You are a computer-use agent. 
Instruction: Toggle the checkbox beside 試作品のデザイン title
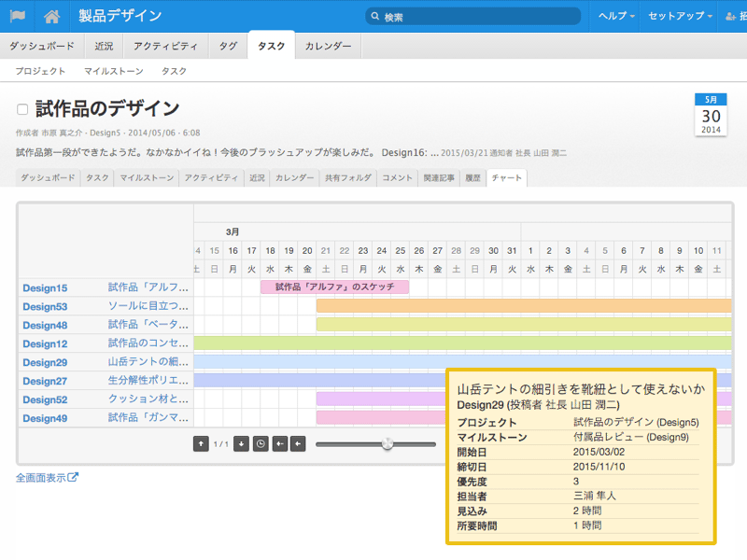click(22, 109)
